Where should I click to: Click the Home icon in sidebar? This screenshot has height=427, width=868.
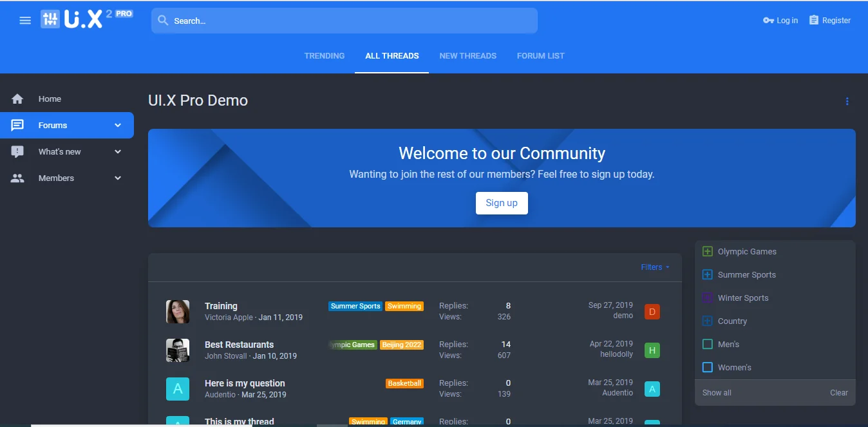(x=17, y=99)
